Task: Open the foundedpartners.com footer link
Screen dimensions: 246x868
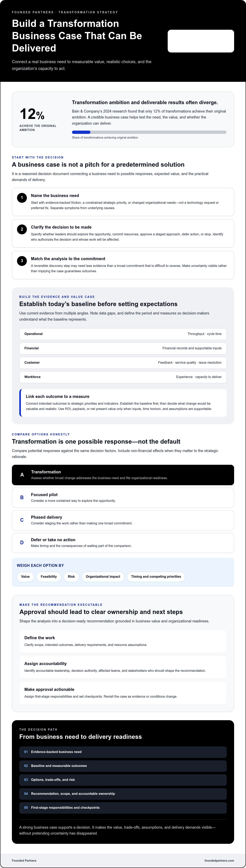Action: (219, 860)
